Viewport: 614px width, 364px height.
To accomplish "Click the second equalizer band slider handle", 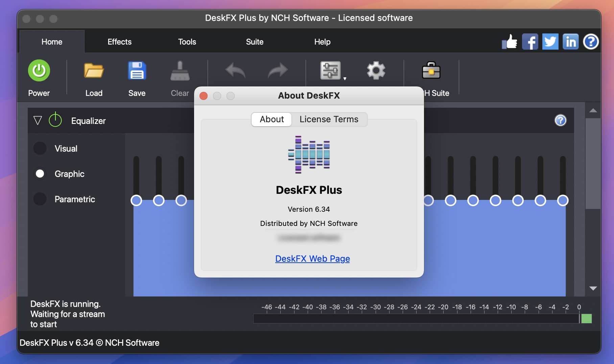I will click(159, 201).
